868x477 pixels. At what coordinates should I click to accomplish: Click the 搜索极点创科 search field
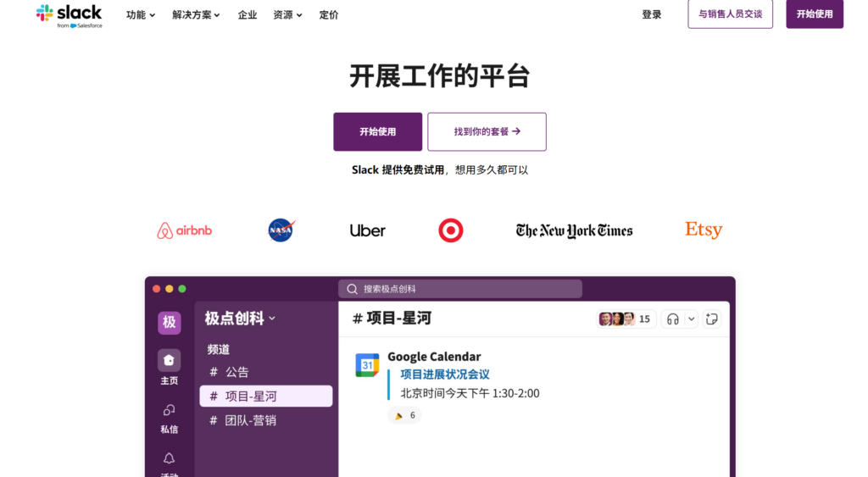tap(460, 289)
